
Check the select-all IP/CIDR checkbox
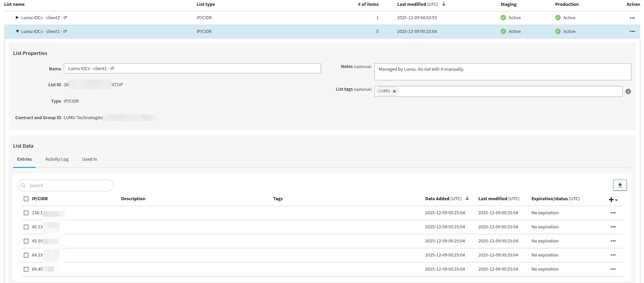(26, 199)
